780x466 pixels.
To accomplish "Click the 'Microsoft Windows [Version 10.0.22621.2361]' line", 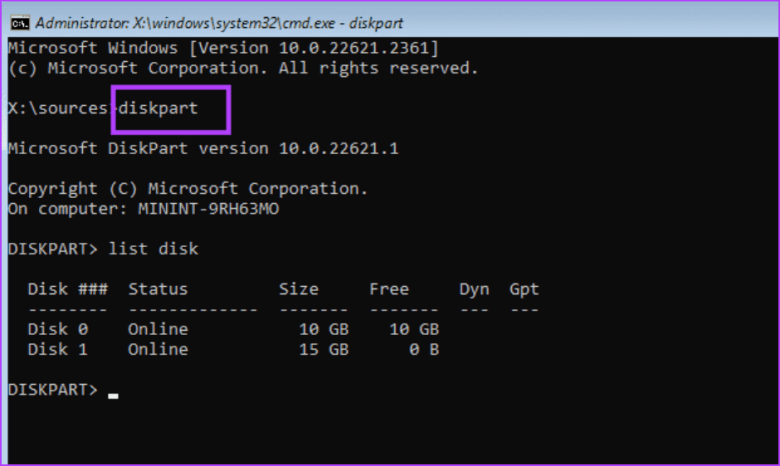I will coord(223,48).
